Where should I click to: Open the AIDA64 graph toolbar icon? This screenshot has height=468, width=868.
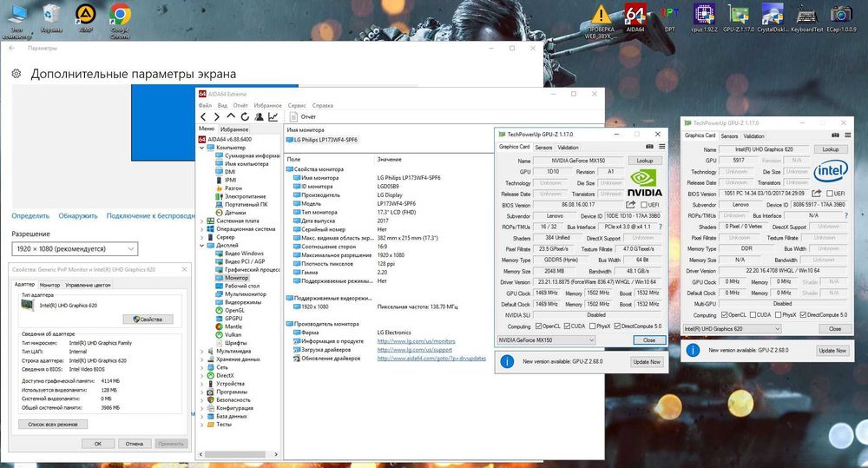(x=273, y=117)
